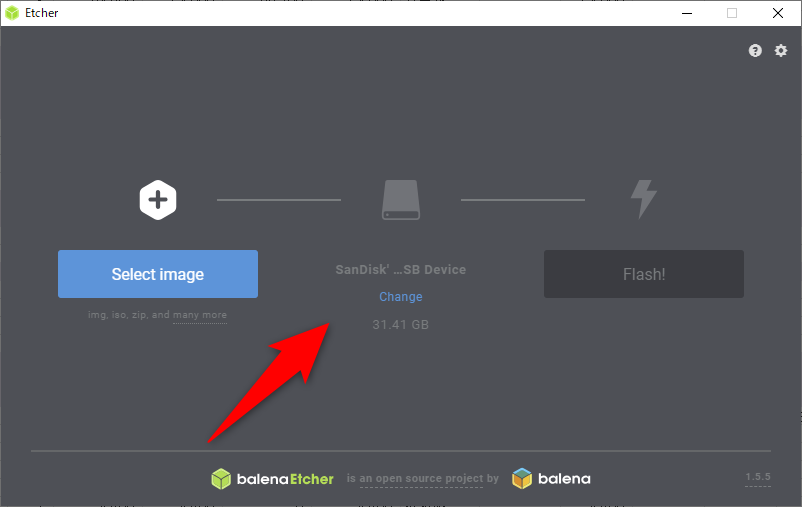Click the Etcher icon in title bar
The image size is (802, 507).
12,13
